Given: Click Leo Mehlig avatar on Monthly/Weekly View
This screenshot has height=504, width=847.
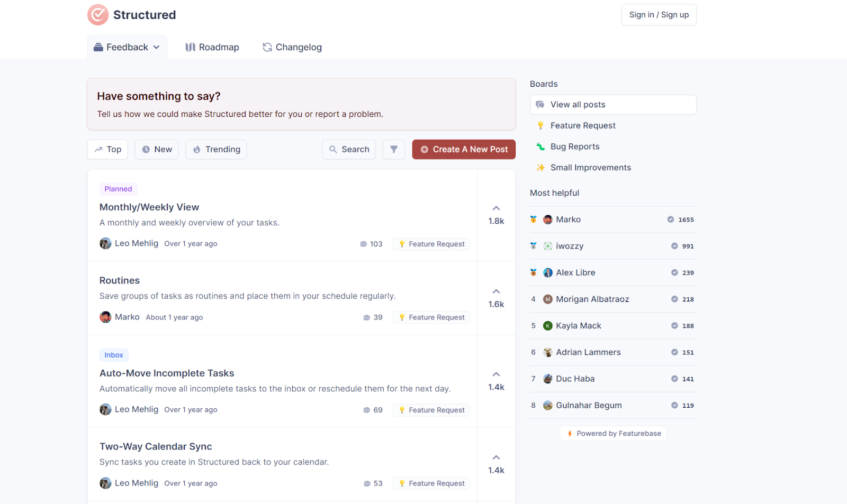Looking at the screenshot, I should 105,243.
